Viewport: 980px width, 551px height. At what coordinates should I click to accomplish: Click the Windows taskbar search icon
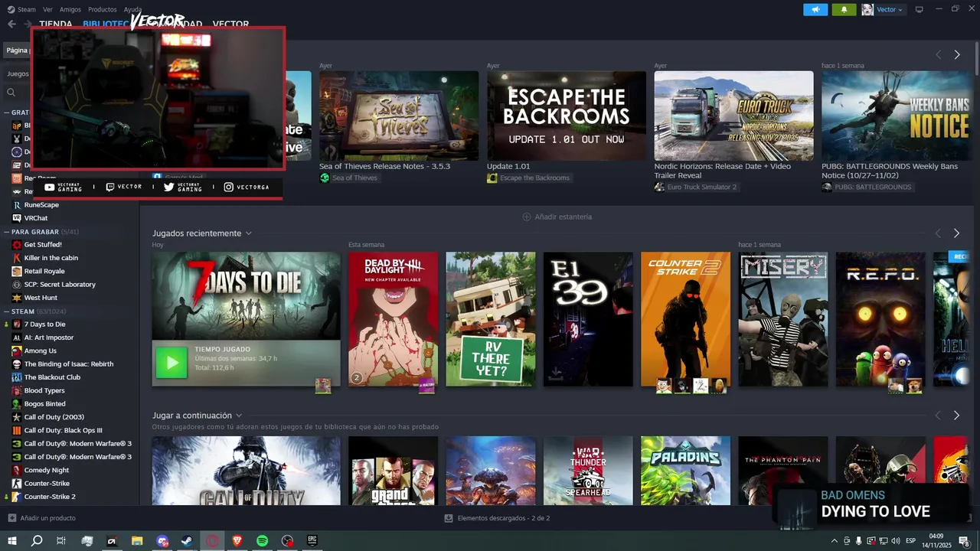tap(37, 541)
